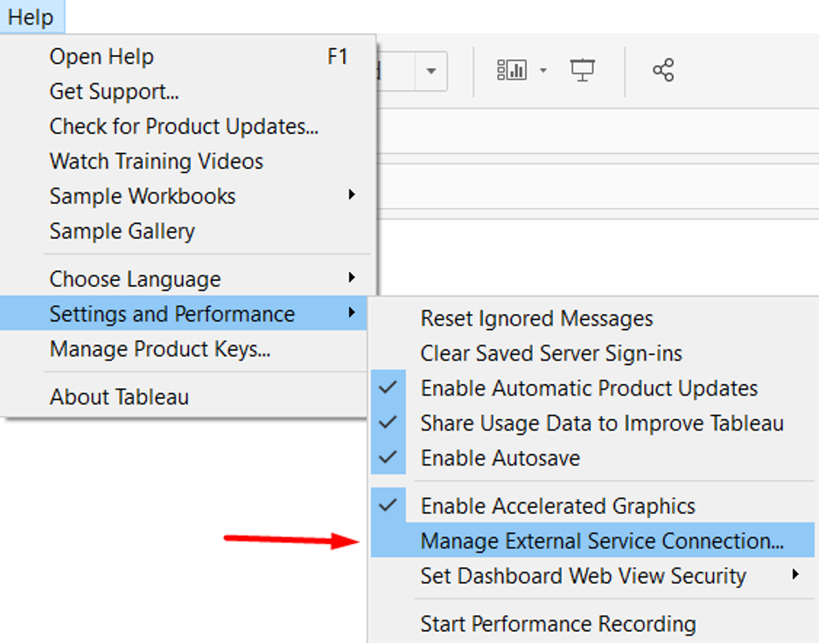The image size is (819, 644).
Task: Uncheck Enable Accelerated Graphics
Action: [x=558, y=506]
